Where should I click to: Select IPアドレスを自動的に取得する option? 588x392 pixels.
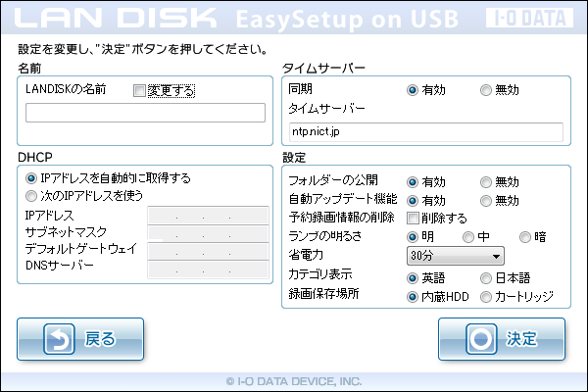pos(31,178)
